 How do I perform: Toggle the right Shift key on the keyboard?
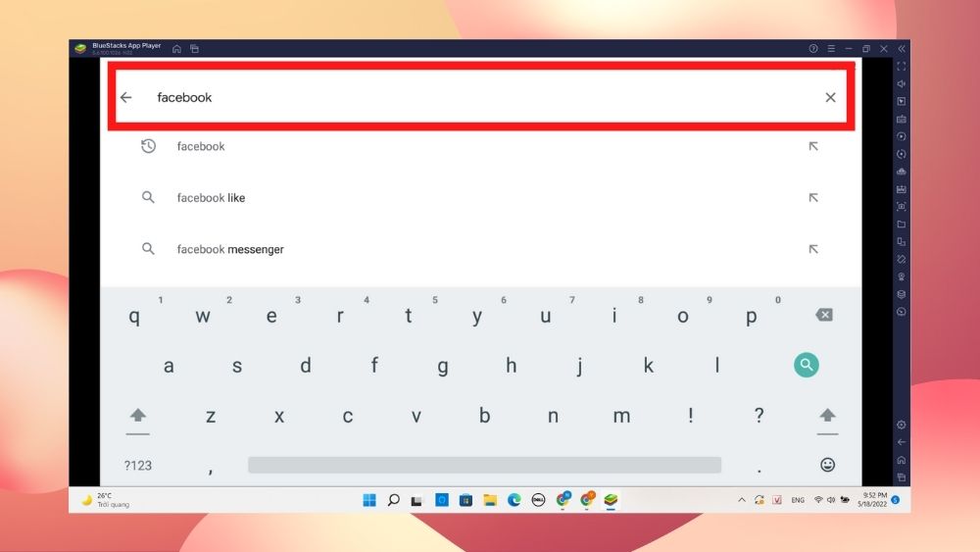(x=827, y=416)
